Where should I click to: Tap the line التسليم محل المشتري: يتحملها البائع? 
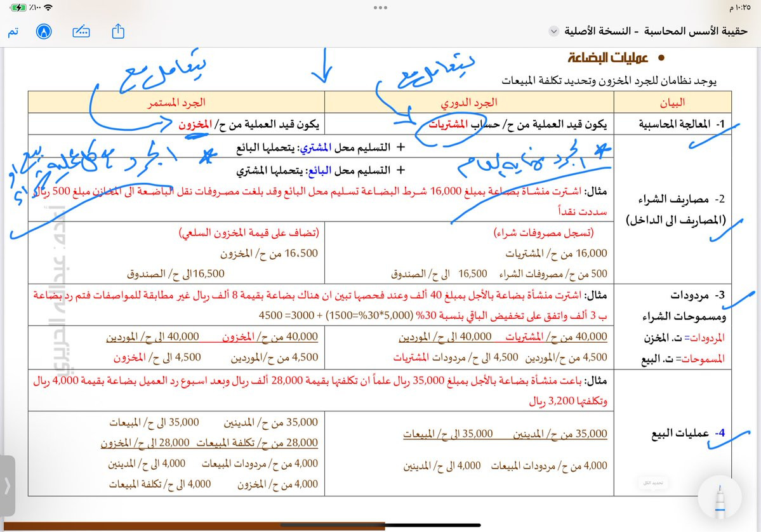pos(321,147)
